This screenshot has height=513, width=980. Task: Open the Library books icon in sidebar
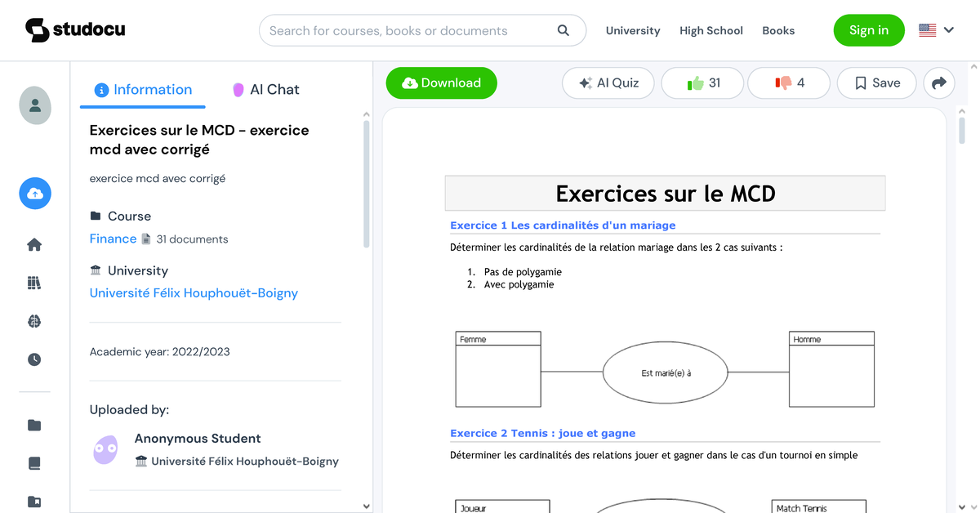[34, 283]
